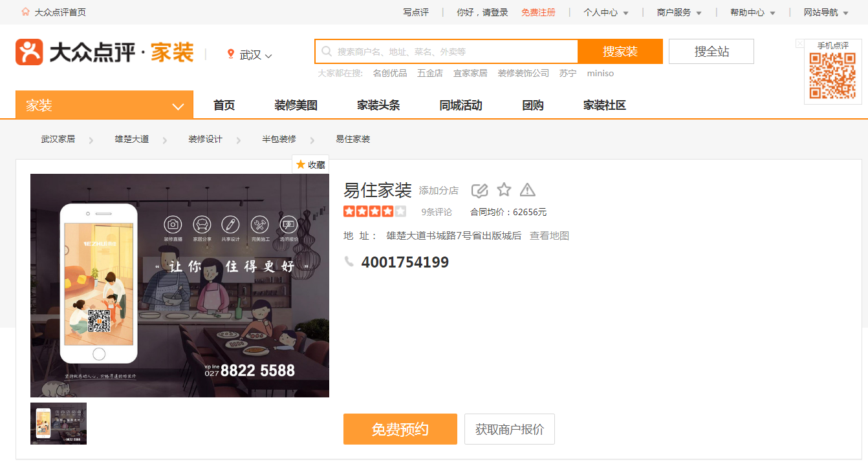Open the 9条评论 reviews link

(437, 212)
